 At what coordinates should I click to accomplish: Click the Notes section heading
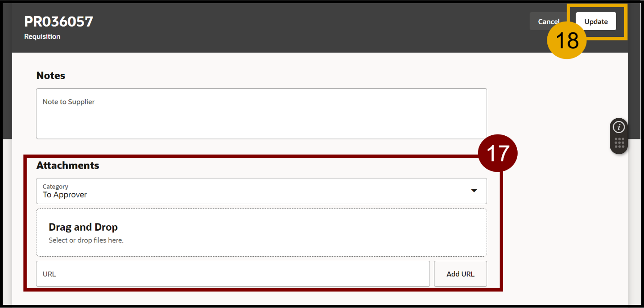tap(51, 76)
